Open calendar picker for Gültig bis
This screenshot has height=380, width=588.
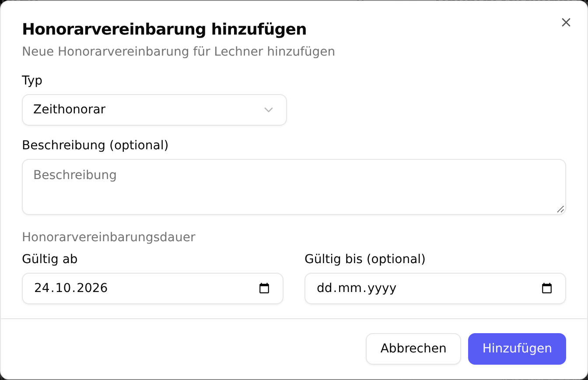[547, 289]
